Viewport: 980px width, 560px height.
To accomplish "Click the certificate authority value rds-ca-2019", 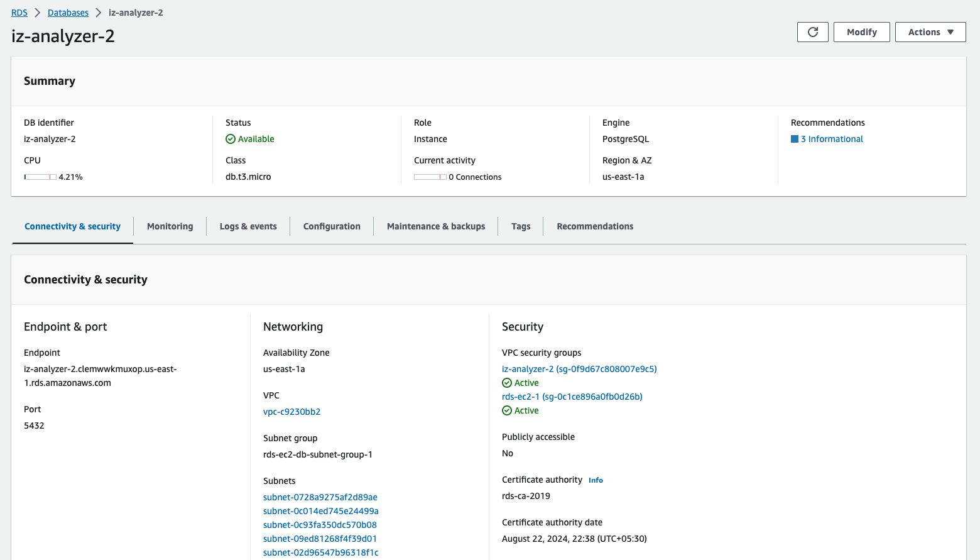I will click(526, 496).
